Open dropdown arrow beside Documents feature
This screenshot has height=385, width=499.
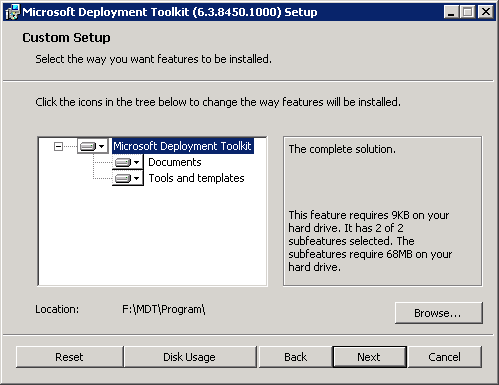click(137, 162)
